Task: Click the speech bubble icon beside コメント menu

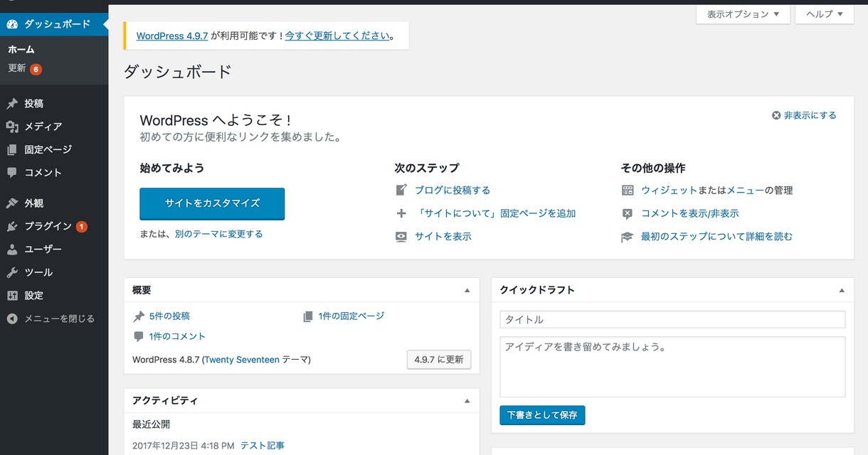Action: click(x=12, y=173)
